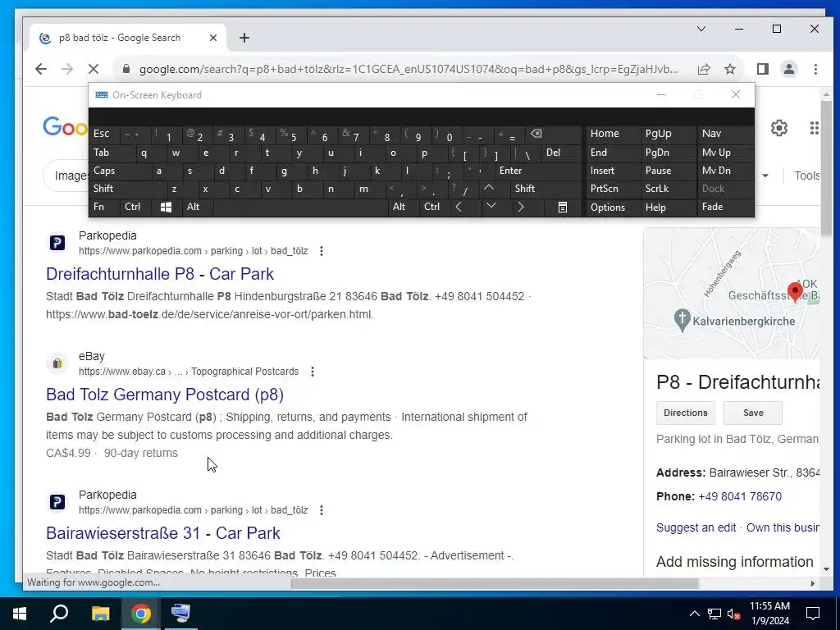Open Bad Tolz Germany Postcard (p8) result
The height and width of the screenshot is (630, 840).
[164, 395]
